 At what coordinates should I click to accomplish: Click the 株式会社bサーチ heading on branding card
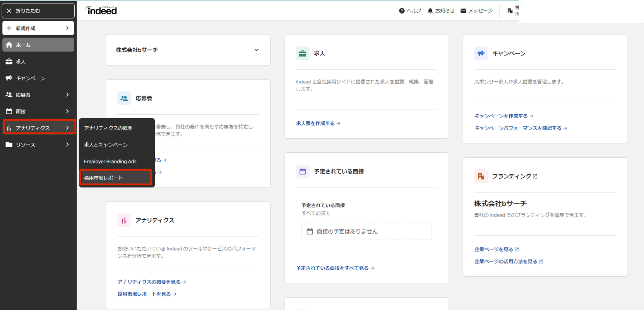click(500, 203)
